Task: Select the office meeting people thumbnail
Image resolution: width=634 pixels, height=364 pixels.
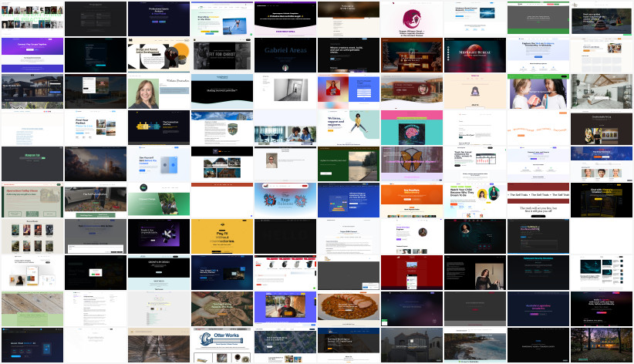Action: 285,128
